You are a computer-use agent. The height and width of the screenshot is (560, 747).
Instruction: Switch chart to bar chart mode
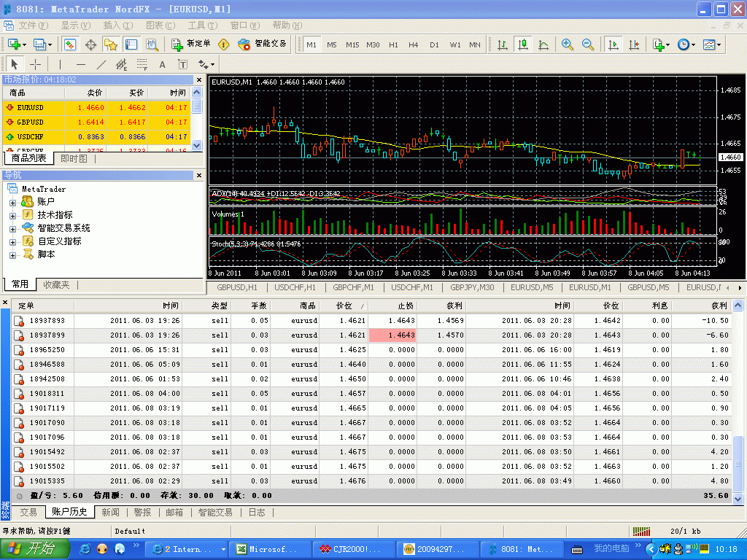[x=503, y=44]
